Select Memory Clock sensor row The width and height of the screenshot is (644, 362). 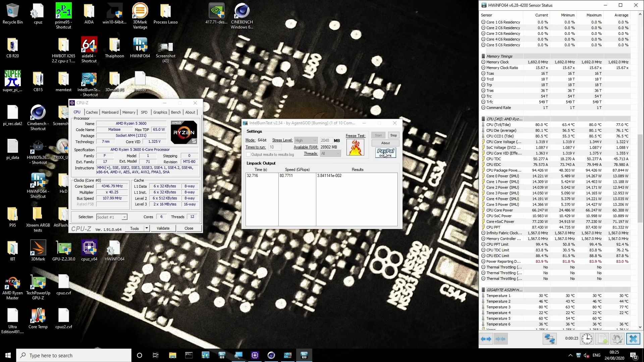(556, 62)
